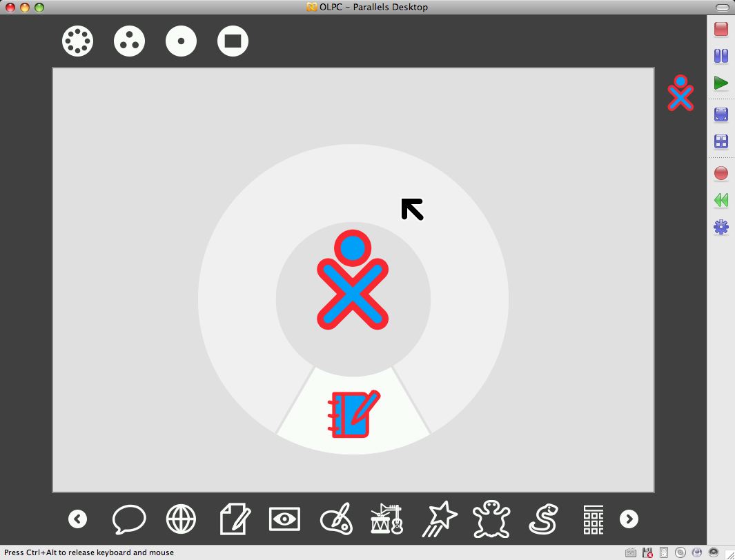
Task: Click the running Journal notebook in the ring
Action: coord(353,414)
